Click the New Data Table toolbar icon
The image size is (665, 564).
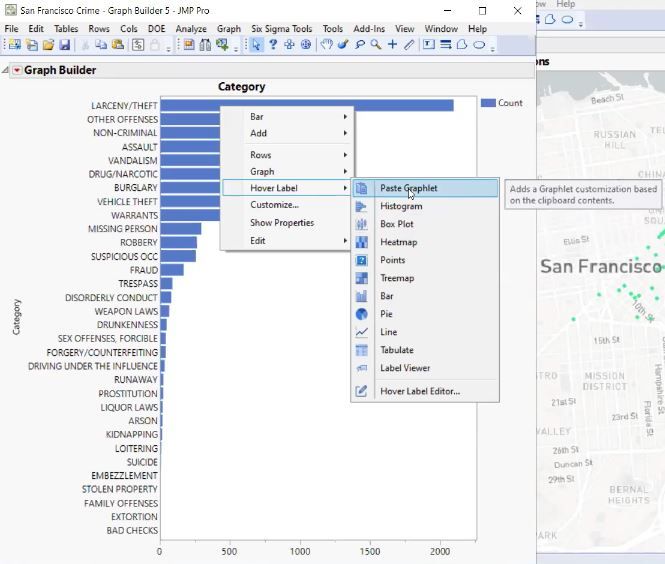[14, 45]
